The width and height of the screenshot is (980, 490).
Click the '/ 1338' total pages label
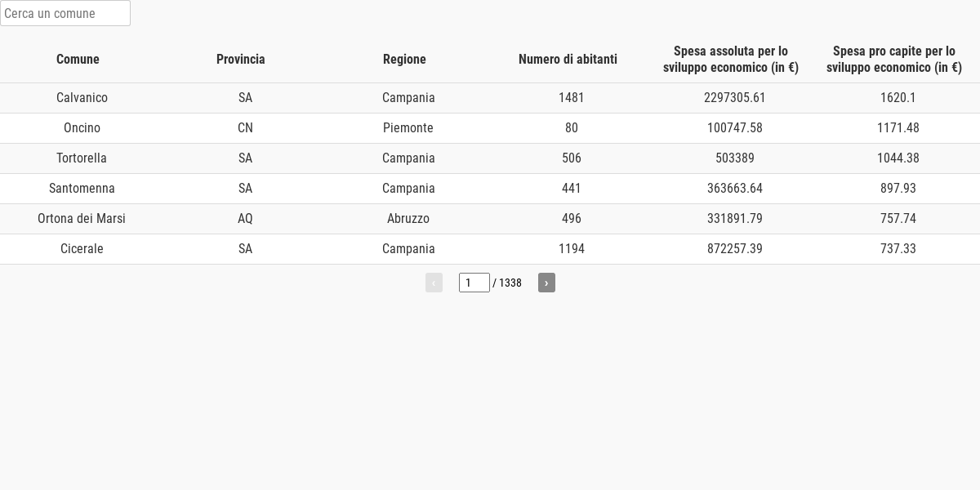click(507, 283)
